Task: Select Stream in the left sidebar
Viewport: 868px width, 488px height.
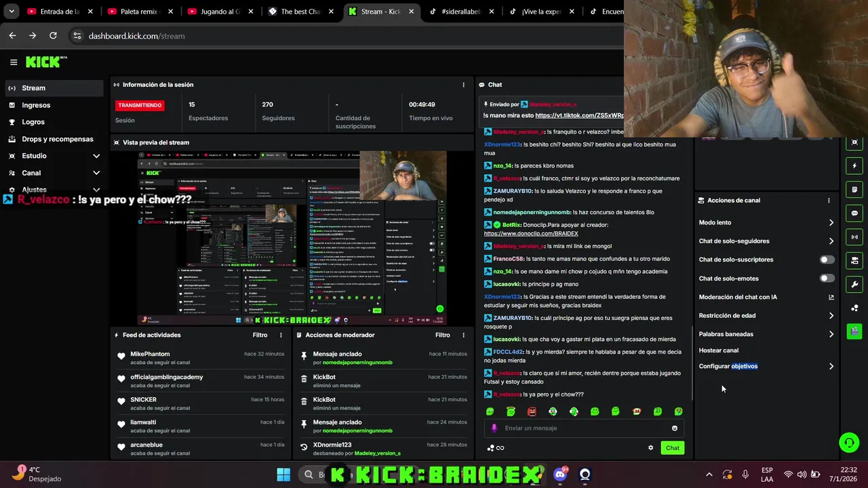Action: tap(54, 88)
